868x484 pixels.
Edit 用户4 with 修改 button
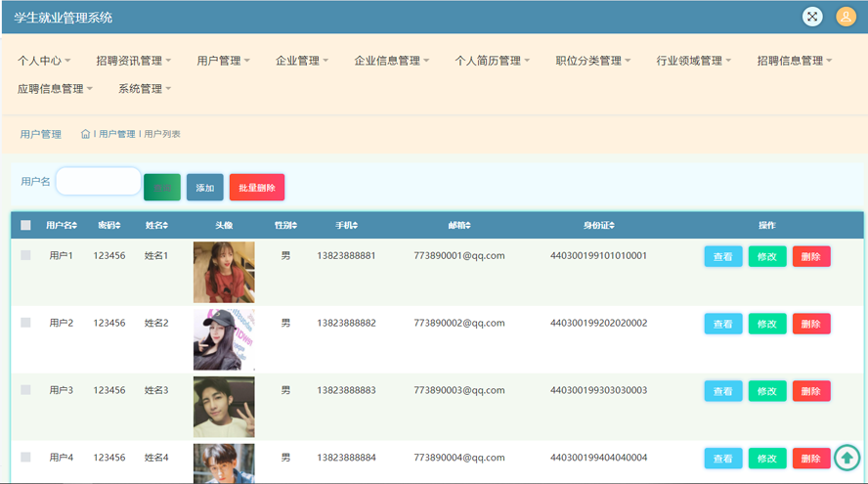(x=767, y=459)
